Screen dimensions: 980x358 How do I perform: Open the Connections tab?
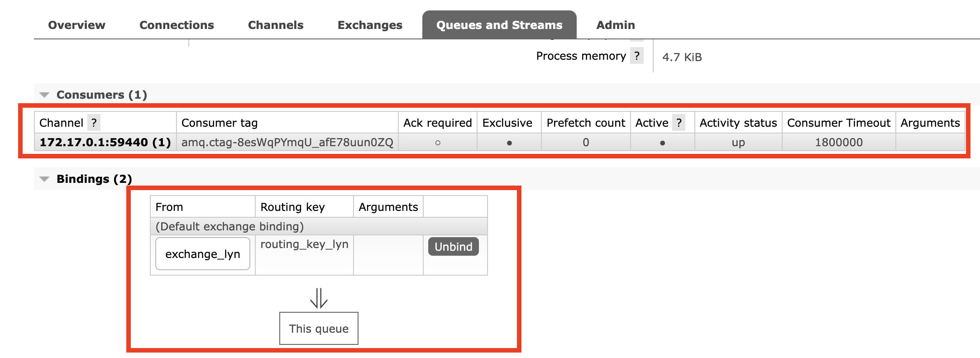coord(177,25)
